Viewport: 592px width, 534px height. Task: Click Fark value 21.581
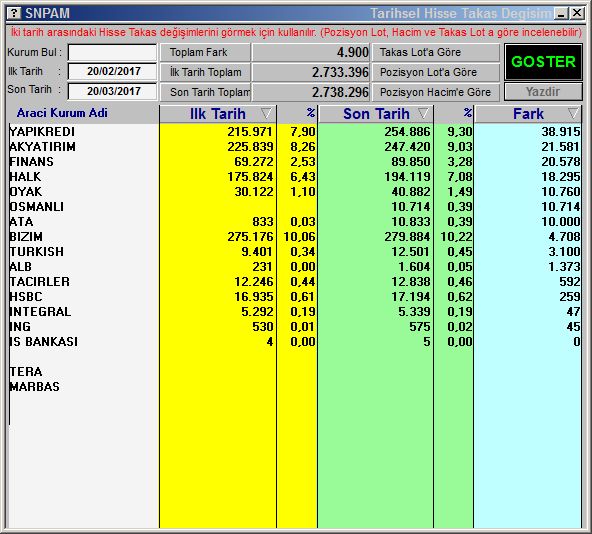coord(561,147)
